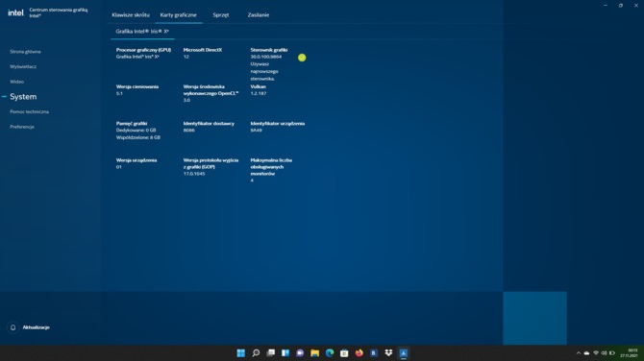This screenshot has height=361, width=644.
Task: Switch to the Sprzęt tab
Action: pyautogui.click(x=220, y=14)
